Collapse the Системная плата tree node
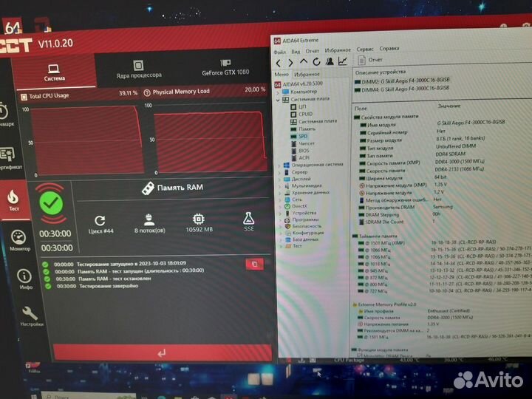Image resolution: width=532 pixels, height=399 pixels. point(278,100)
